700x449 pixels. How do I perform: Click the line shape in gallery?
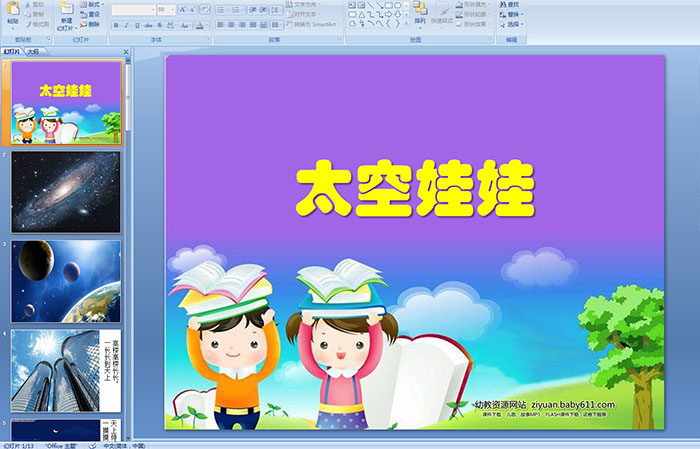[x=371, y=5]
